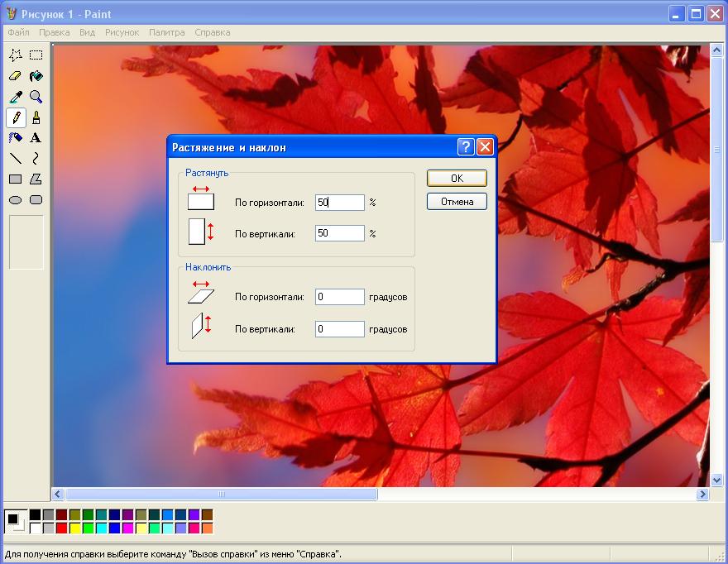Select the Free-form select tool
The height and width of the screenshot is (564, 728).
coord(15,55)
